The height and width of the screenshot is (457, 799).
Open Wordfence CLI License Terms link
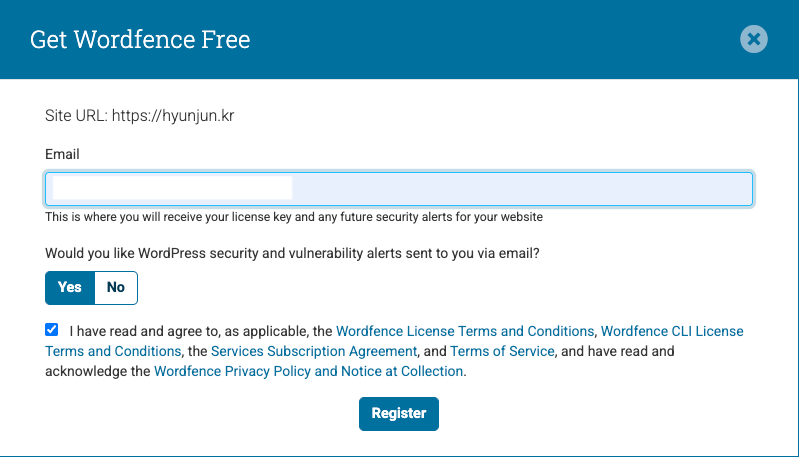click(672, 331)
